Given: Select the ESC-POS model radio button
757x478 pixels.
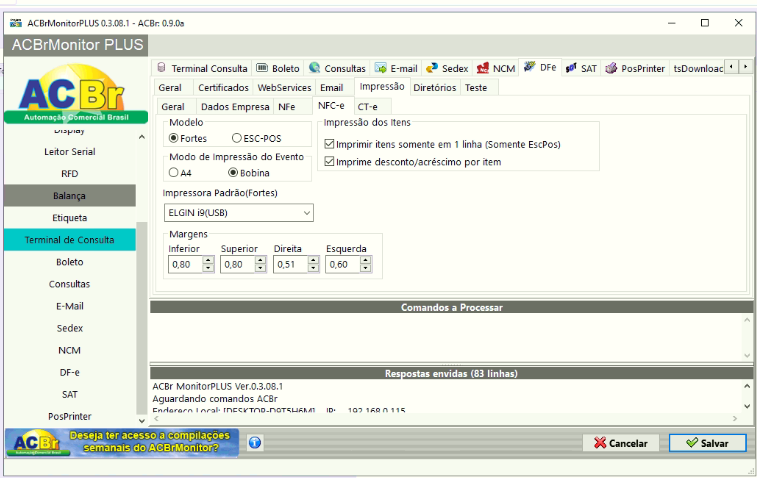Looking at the screenshot, I should click(237, 138).
